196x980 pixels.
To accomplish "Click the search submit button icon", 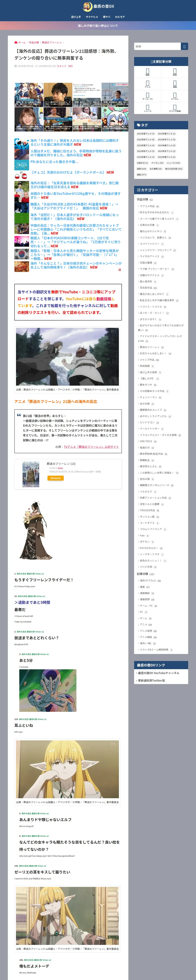I will 184,46.
